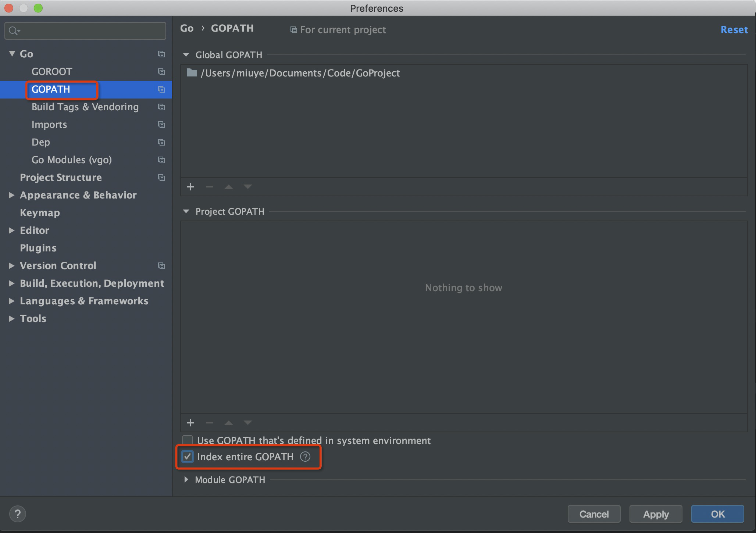Select Go Modules (vgo) settings page
Image resolution: width=756 pixels, height=533 pixels.
point(72,160)
